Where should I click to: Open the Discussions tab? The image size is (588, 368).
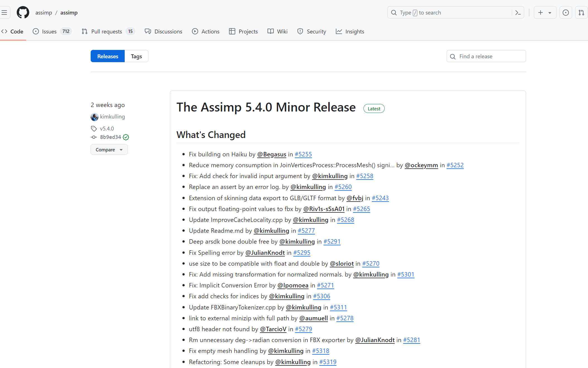coord(163,32)
